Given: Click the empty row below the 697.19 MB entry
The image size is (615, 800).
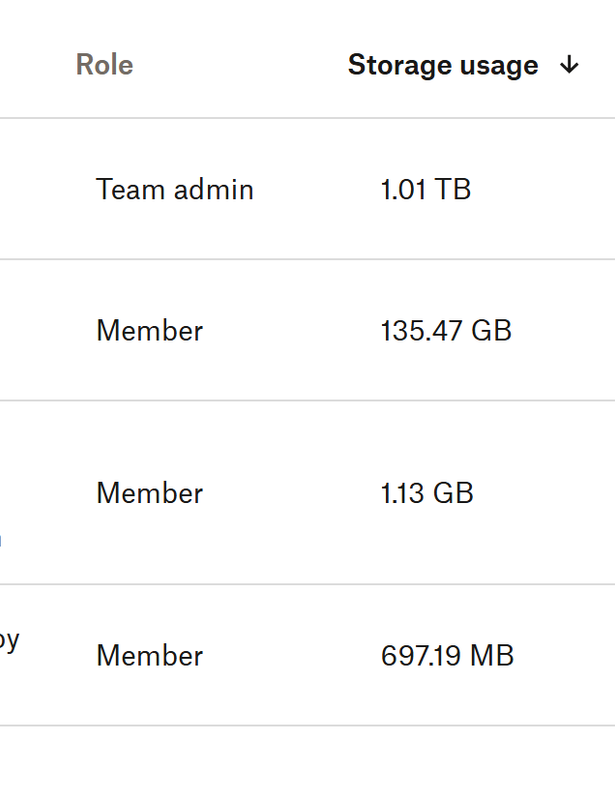Looking at the screenshot, I should pyautogui.click(x=300, y=765).
